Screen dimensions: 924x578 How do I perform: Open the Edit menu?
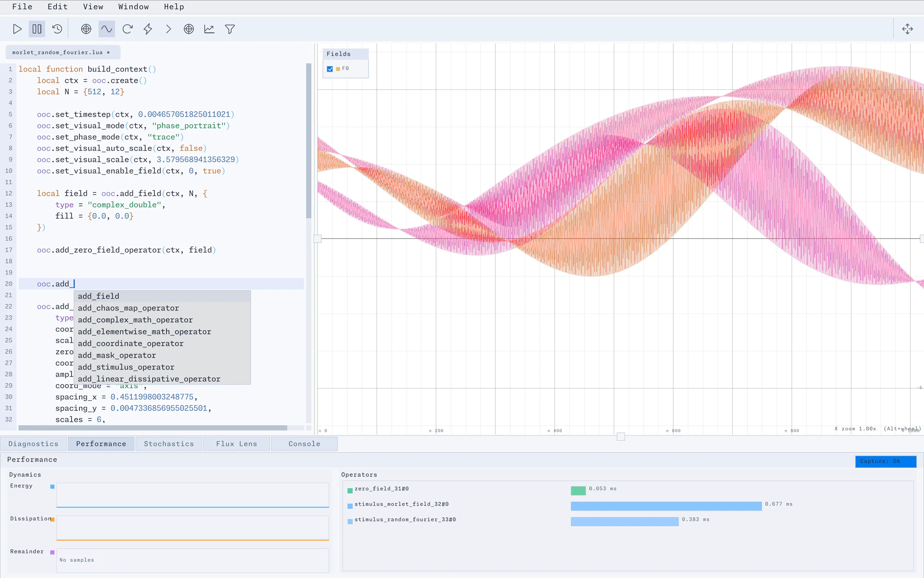click(x=58, y=6)
